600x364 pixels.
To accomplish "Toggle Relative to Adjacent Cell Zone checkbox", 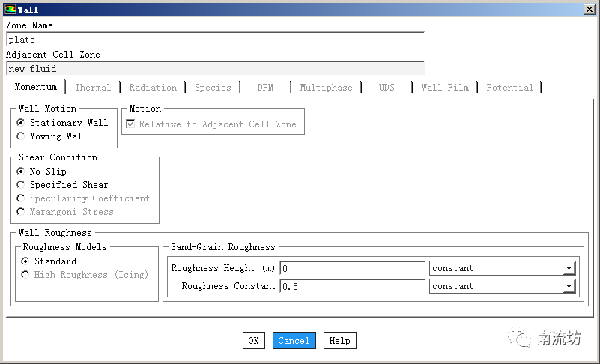I will pyautogui.click(x=130, y=124).
